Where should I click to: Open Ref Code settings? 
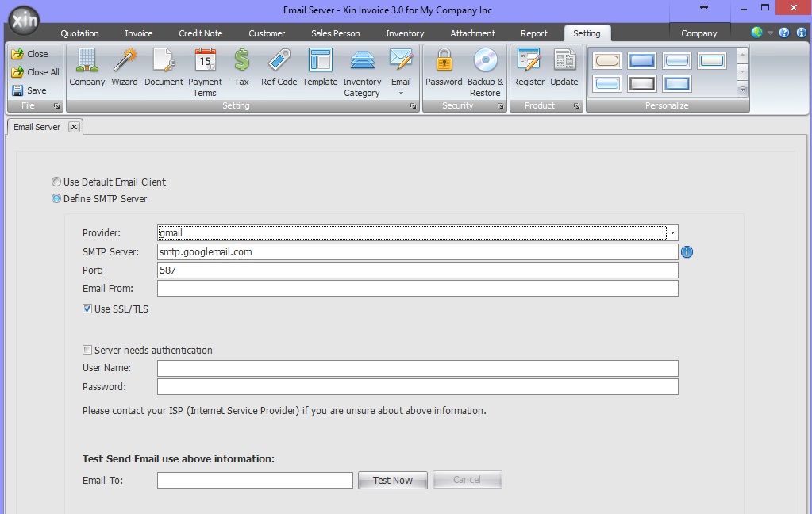coord(279,67)
